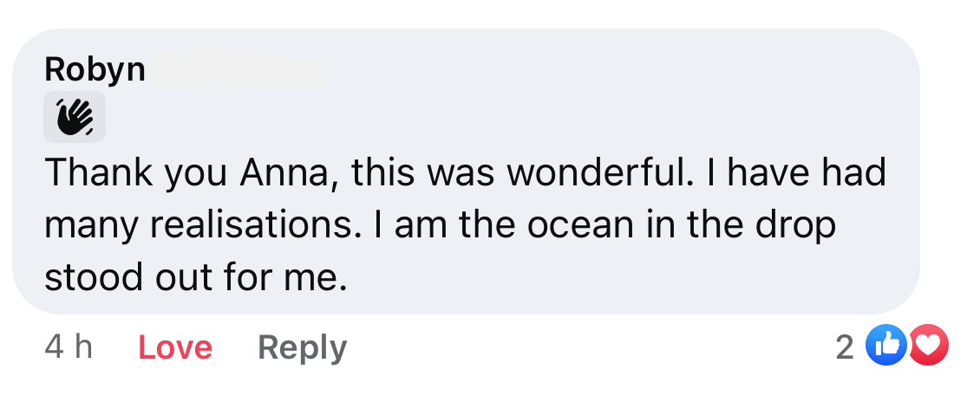Screen dimensions: 980x402
Task: Click the word "realisations" in the comment
Action: 257,225
